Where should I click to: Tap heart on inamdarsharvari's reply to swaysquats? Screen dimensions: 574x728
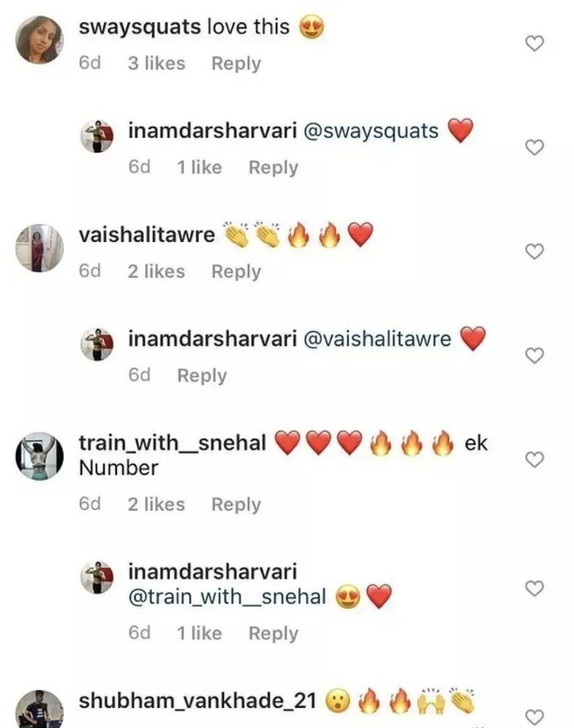tap(534, 147)
